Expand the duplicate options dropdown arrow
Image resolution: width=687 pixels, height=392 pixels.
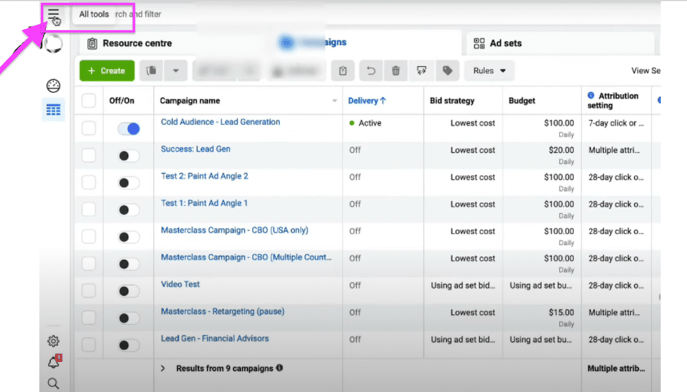coord(176,71)
